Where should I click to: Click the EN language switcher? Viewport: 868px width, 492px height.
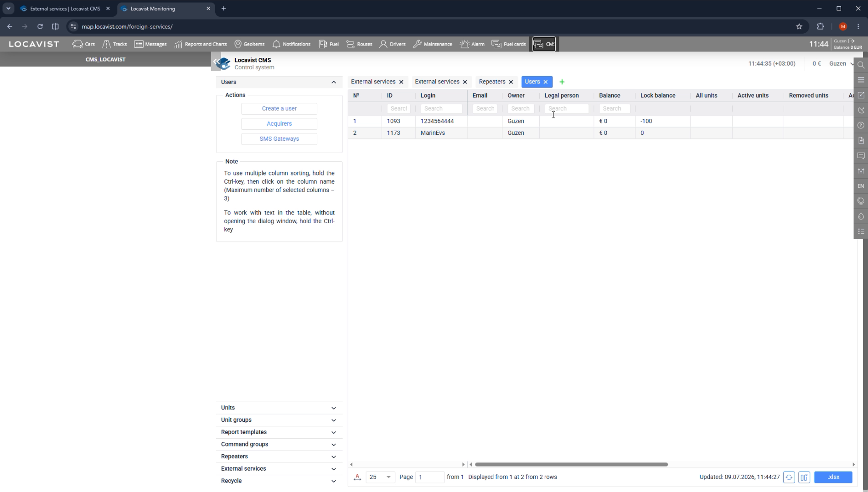861,186
